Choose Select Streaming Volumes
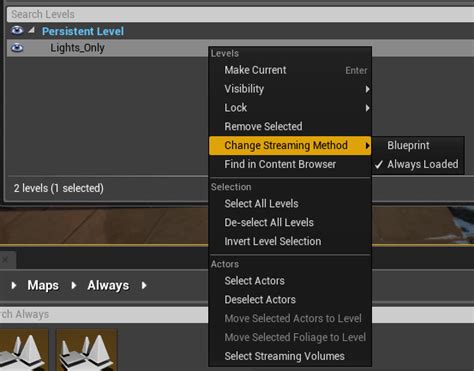The image size is (474, 371). click(x=290, y=356)
